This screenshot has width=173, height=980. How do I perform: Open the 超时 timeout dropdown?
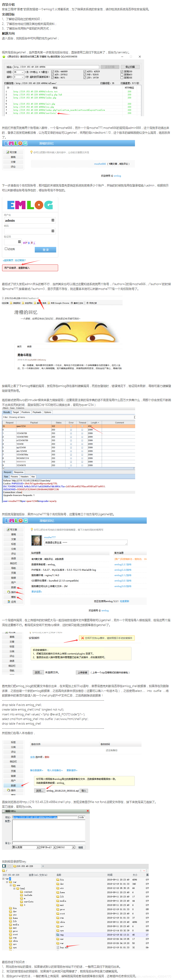tap(22, 77)
